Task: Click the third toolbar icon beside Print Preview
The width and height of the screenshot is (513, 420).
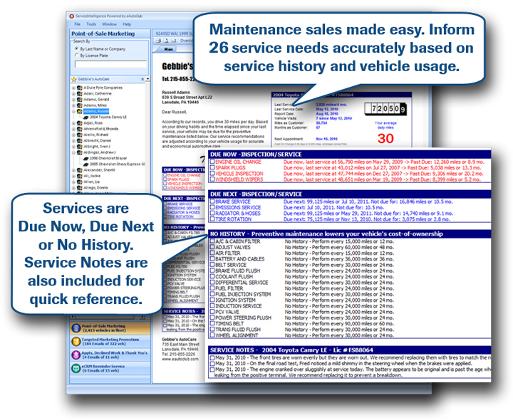Action: tap(173, 41)
